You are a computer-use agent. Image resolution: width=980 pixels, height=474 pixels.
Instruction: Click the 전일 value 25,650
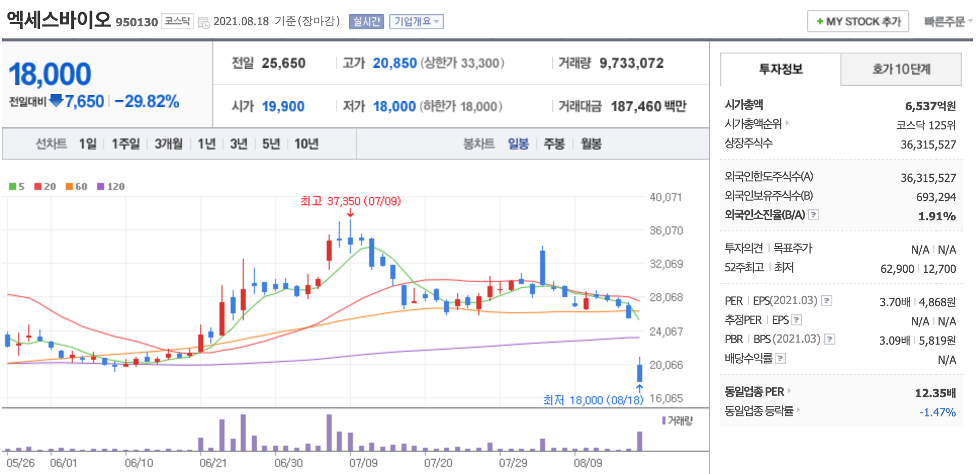pyautogui.click(x=284, y=63)
